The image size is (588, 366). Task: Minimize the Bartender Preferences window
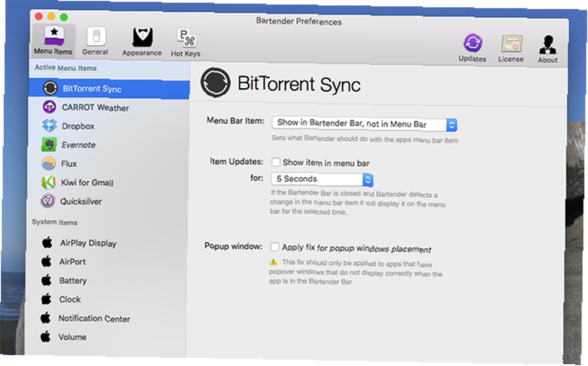pos(51,16)
